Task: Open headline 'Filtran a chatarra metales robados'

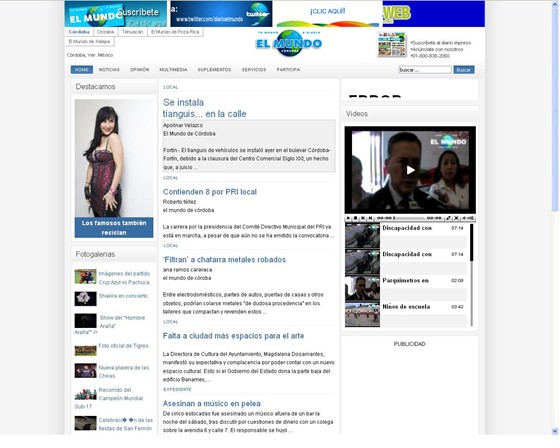Action: [224, 260]
